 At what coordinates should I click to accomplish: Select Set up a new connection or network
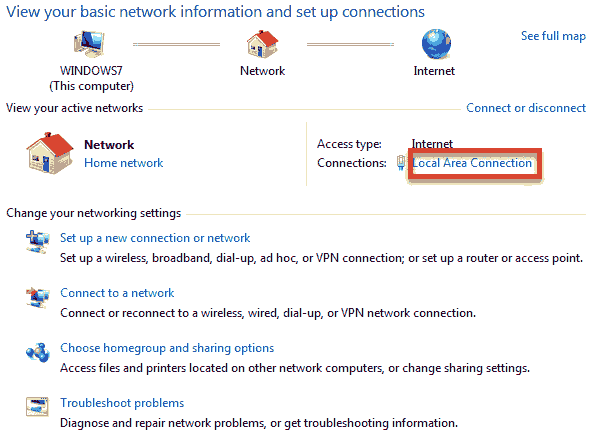[x=155, y=238]
